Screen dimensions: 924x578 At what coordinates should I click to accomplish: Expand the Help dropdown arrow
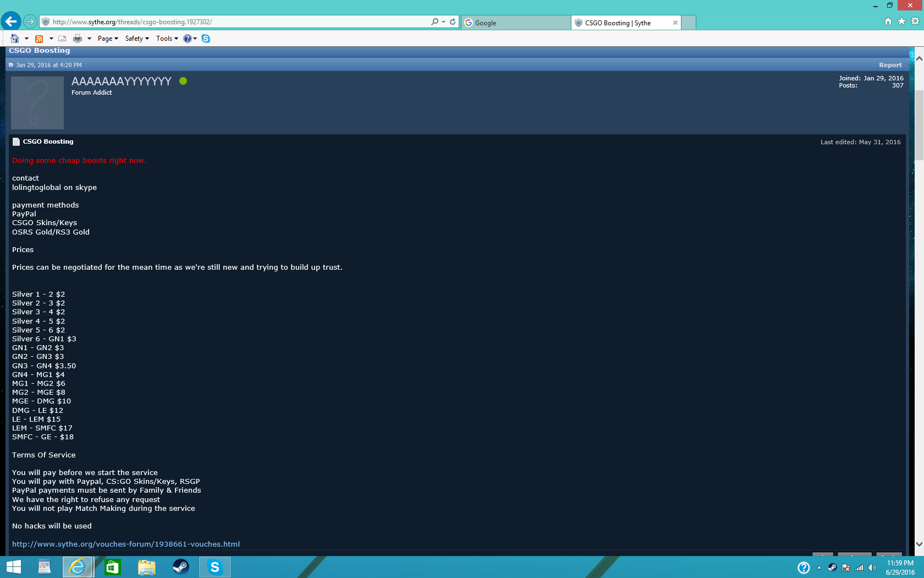(x=195, y=39)
